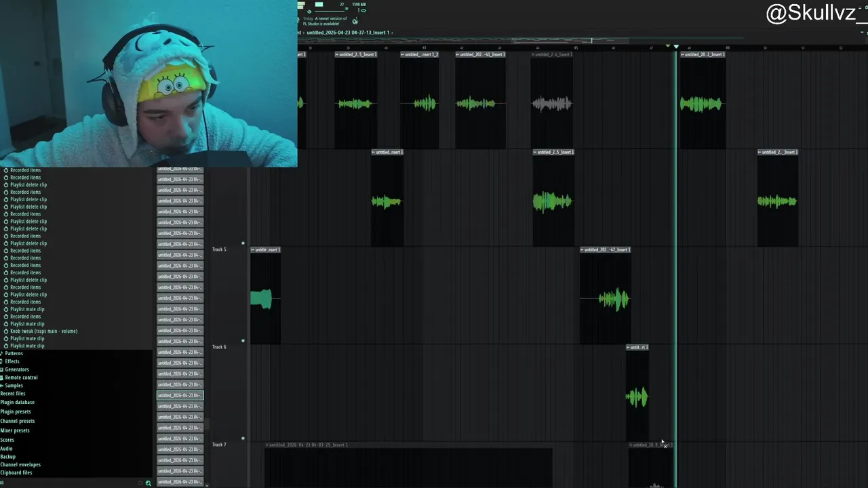The height and width of the screenshot is (488, 868).
Task: Select the gray muted waveform clip
Action: pos(552,104)
